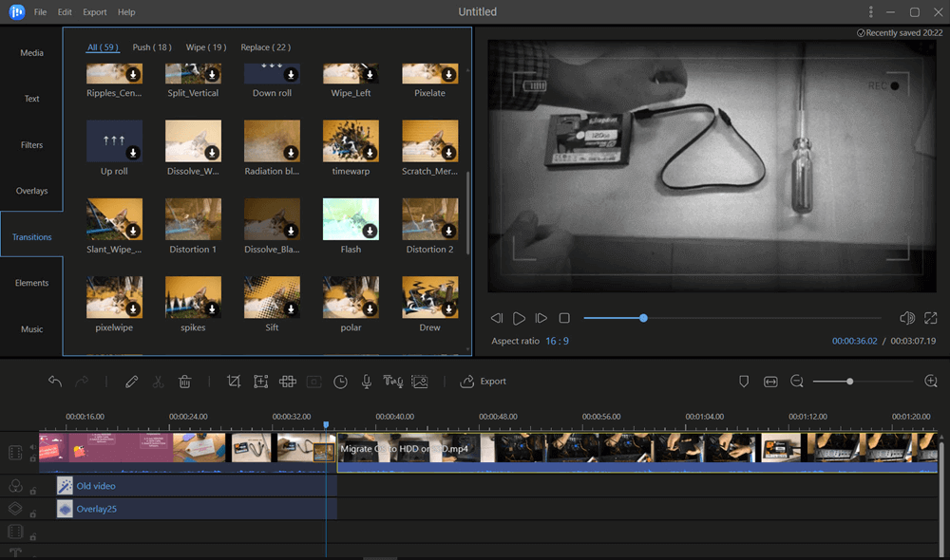Click the Export button in the toolbar

point(484,382)
